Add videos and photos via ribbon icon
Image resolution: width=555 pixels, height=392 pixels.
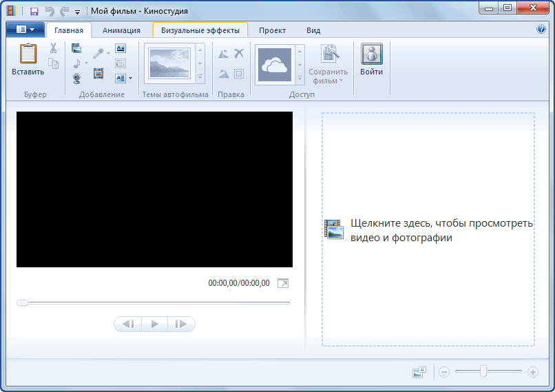[x=76, y=48]
